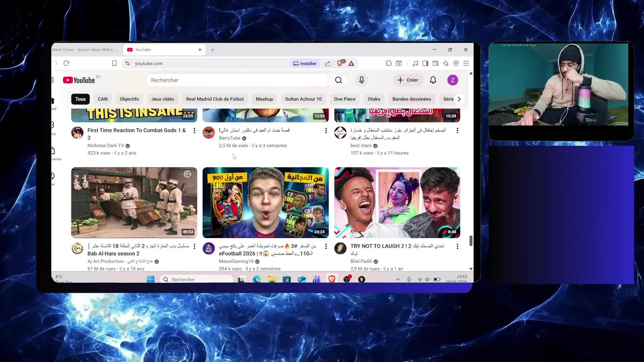Image resolution: width=644 pixels, height=362 pixels.
Task: Open the eFootball 2026 24:24 thumbnail
Action: 266,203
